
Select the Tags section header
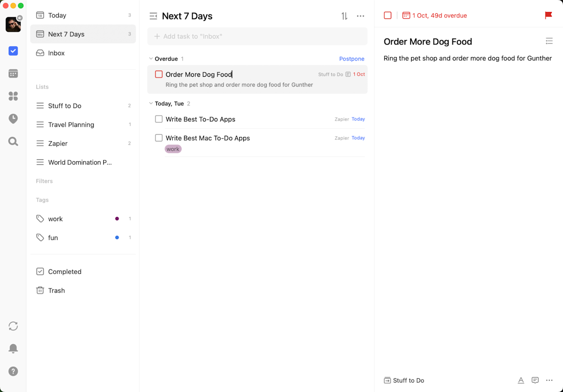(42, 200)
